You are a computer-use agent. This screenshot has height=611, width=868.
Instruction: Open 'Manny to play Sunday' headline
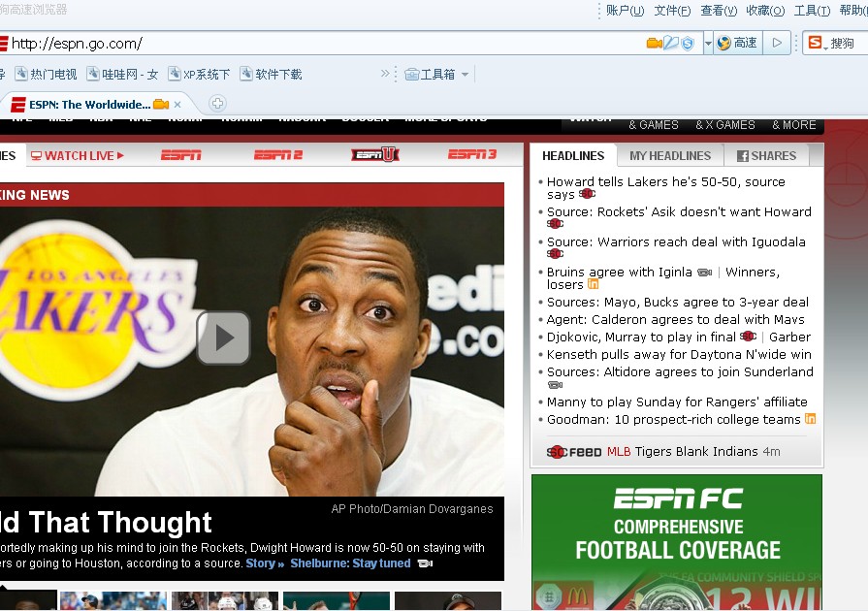(x=677, y=402)
